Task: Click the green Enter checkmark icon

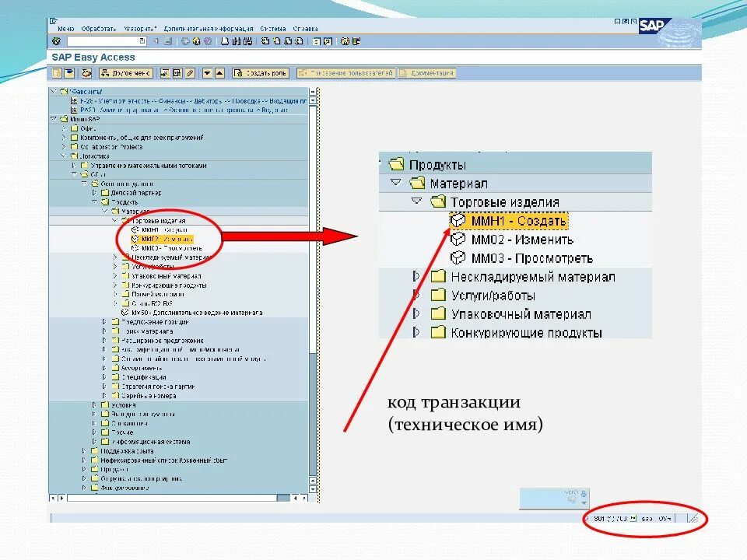Action: click(56, 41)
